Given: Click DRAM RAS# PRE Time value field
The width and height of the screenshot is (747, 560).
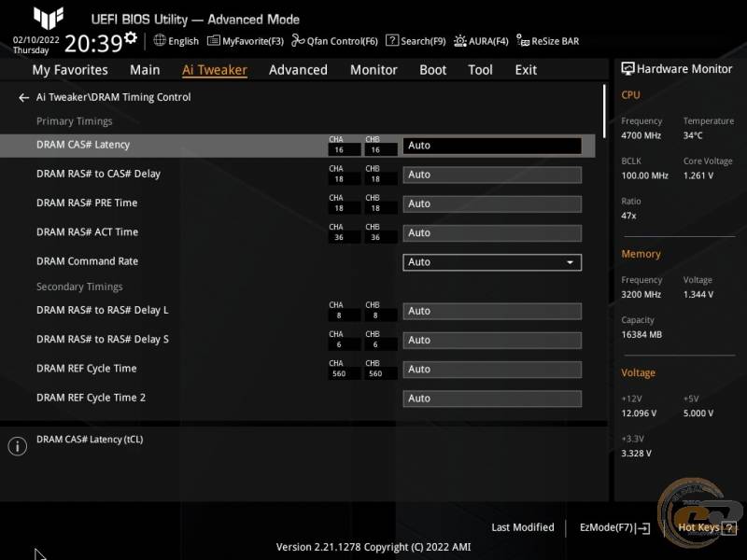Looking at the screenshot, I should (x=492, y=203).
